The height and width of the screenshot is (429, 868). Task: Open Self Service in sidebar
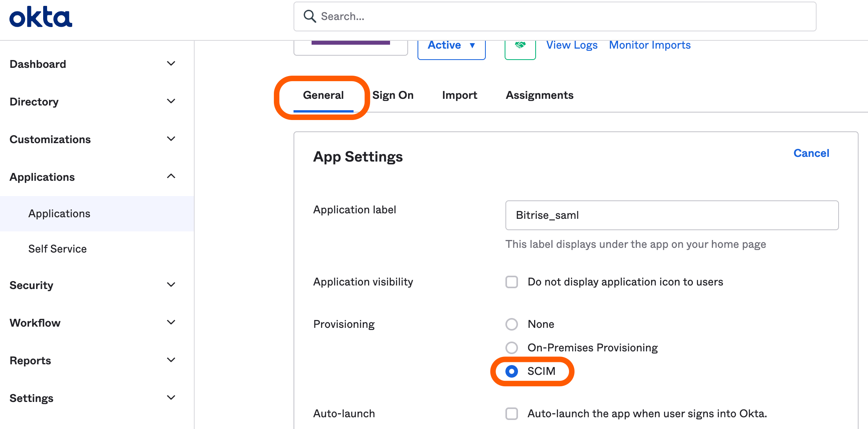pos(58,249)
